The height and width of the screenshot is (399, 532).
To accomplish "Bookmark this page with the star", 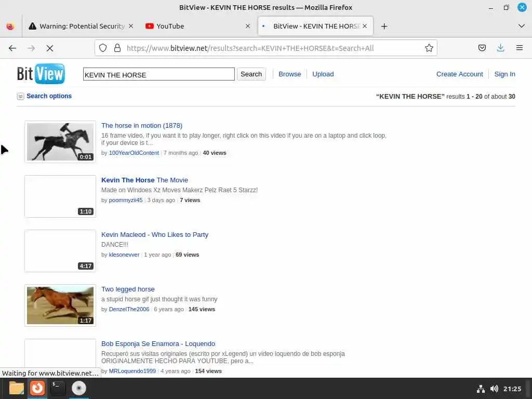I will tap(429, 48).
